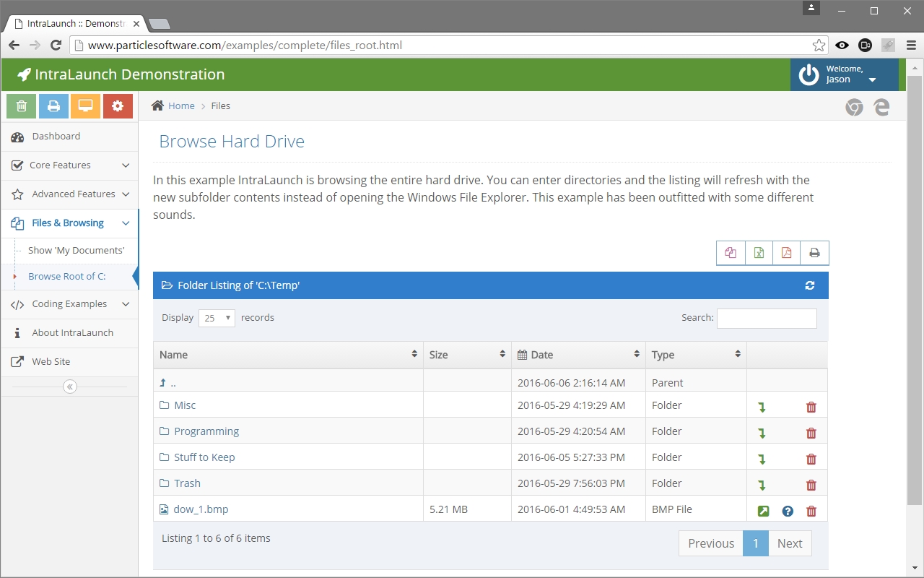Screen dimensions: 924x578
Task: Click the Next pagination button
Action: pos(790,543)
